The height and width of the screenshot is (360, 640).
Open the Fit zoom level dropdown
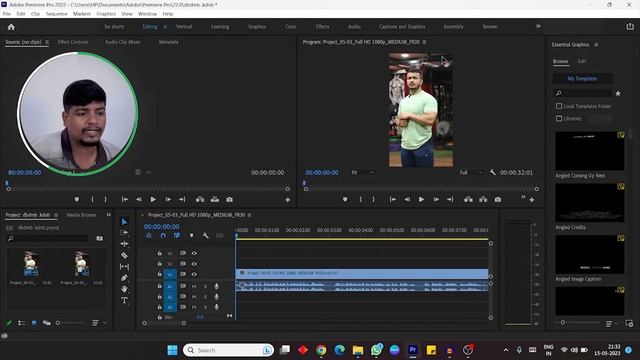tap(362, 173)
